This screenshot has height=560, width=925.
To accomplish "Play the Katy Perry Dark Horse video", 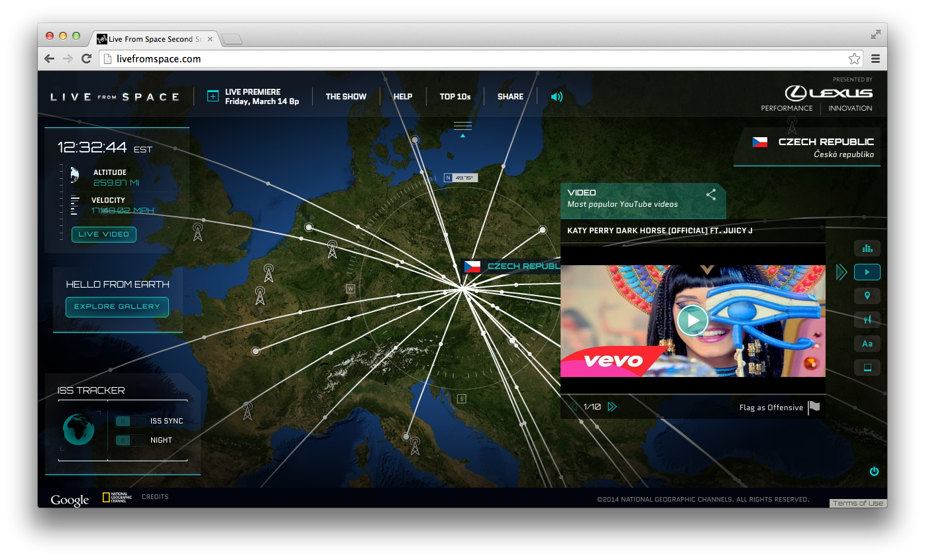I will 692,321.
